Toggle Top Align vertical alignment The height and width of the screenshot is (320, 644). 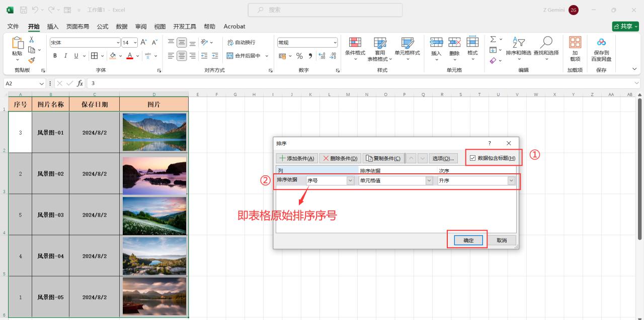point(171,43)
